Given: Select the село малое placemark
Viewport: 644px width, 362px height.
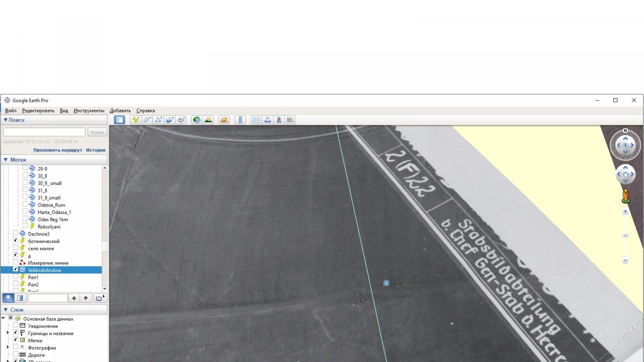Looking at the screenshot, I should click(41, 248).
